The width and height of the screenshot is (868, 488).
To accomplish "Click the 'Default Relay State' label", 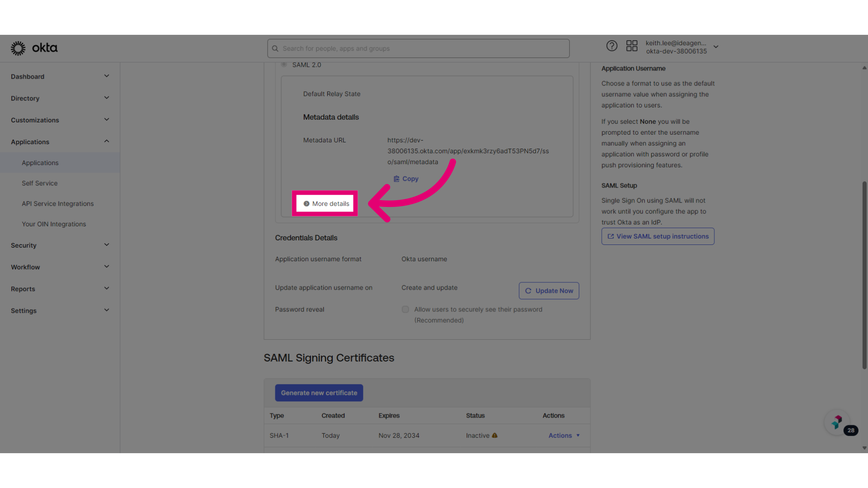I will pyautogui.click(x=332, y=94).
